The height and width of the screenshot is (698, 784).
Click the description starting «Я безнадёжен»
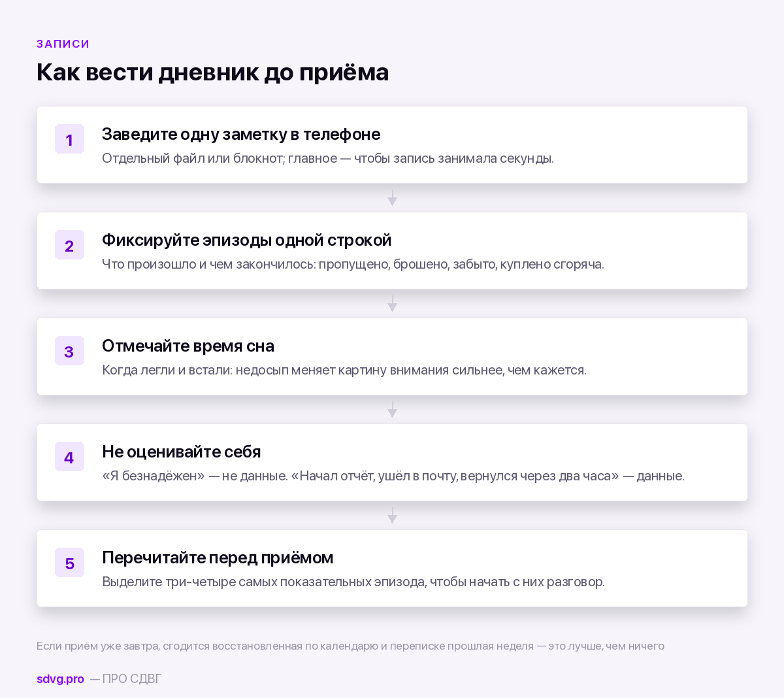pos(393,476)
